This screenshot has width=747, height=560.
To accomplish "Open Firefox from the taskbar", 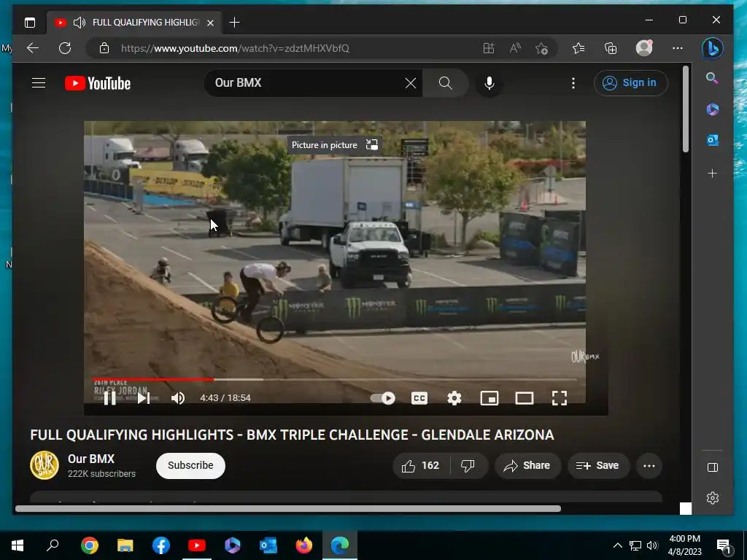I will coord(304,545).
